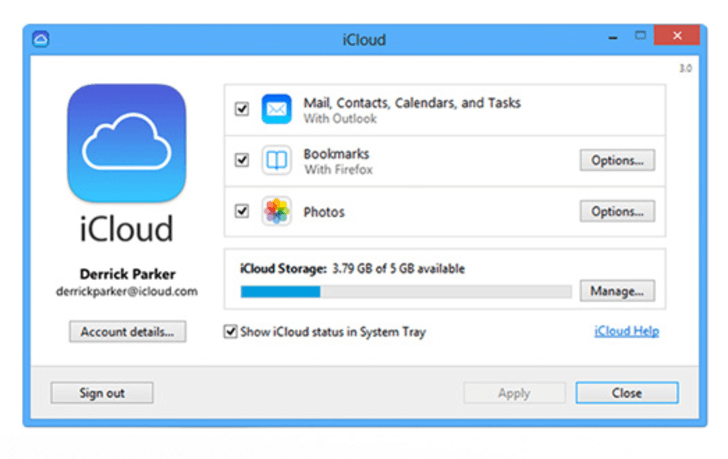Open the iCloud Help link
Viewport: 728px width, 459px height.
tap(627, 331)
